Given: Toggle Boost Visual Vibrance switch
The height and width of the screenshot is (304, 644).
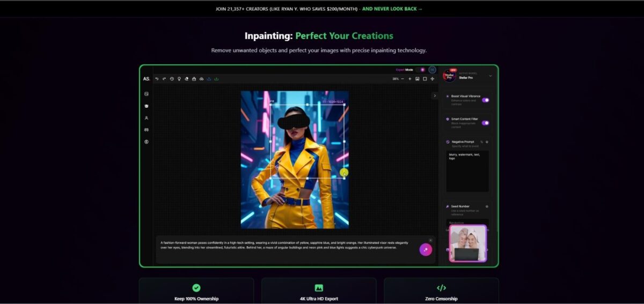Looking at the screenshot, I should point(485,100).
